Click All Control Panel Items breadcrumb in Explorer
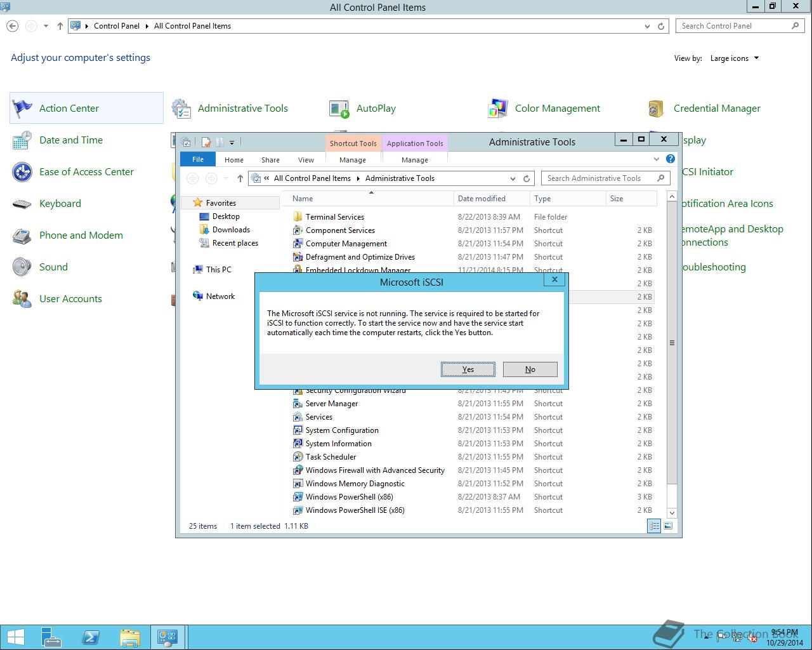The image size is (812, 650). (312, 178)
